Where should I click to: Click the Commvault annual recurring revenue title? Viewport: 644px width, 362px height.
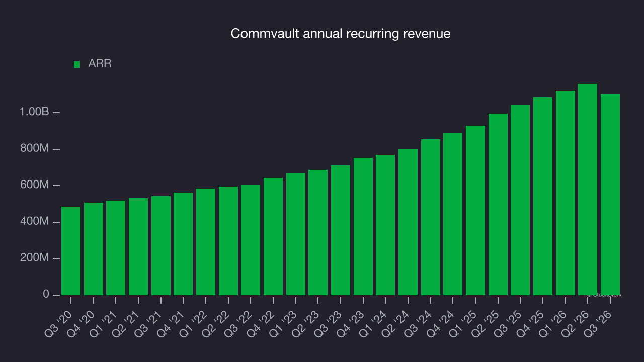coord(341,34)
